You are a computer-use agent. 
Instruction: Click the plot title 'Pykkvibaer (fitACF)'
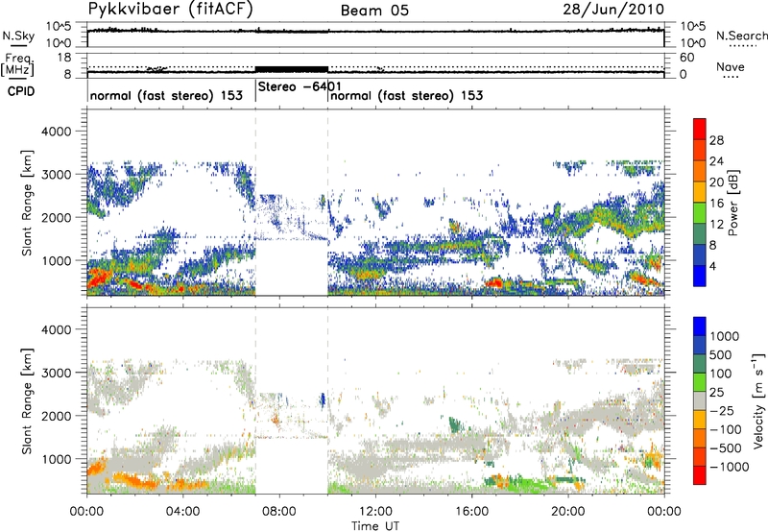tap(171, 10)
